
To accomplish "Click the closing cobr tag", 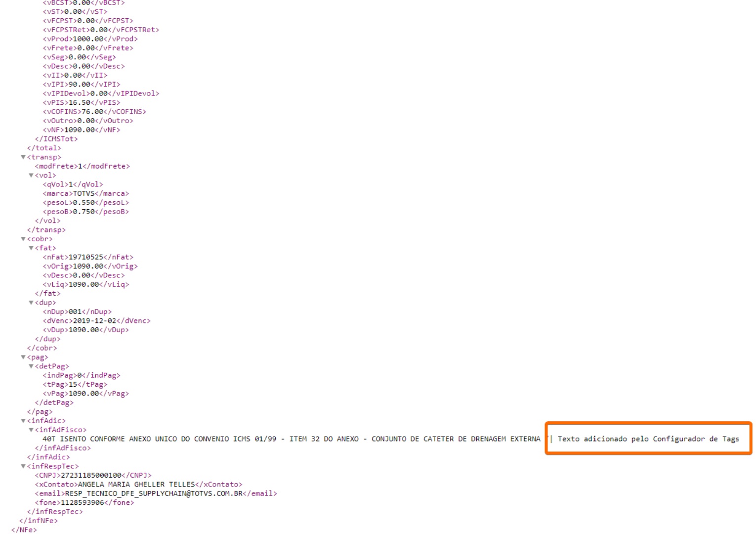I will (x=42, y=348).
